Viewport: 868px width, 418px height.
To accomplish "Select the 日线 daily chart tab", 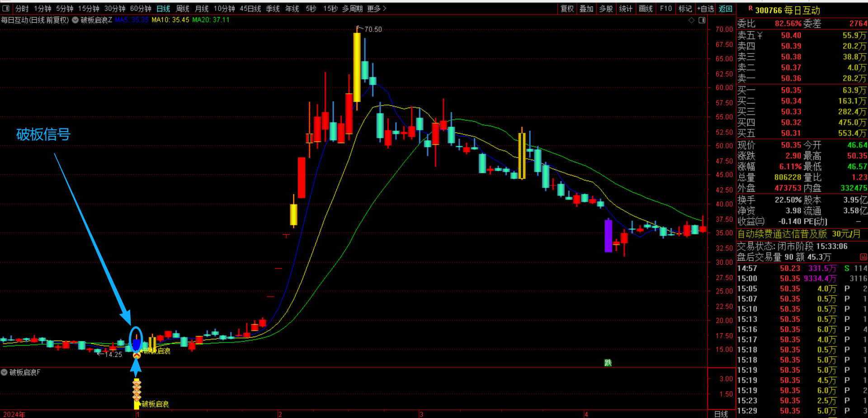I will click(x=163, y=9).
